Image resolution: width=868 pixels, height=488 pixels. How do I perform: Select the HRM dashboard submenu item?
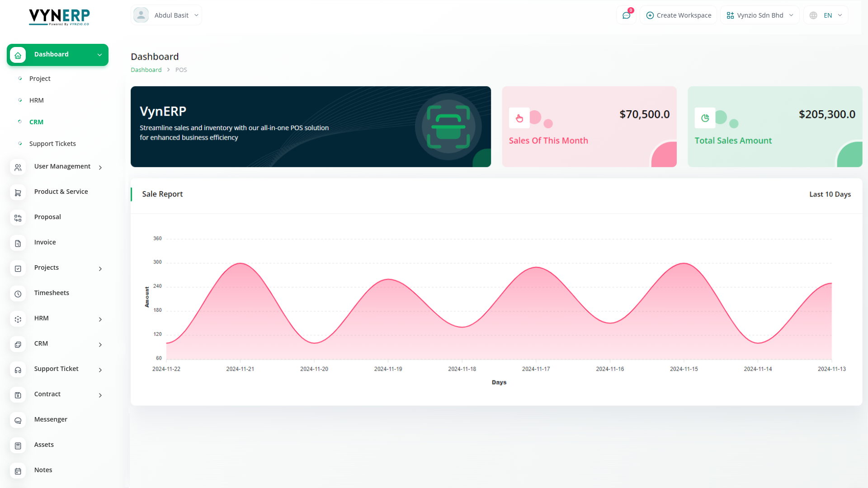tap(37, 100)
